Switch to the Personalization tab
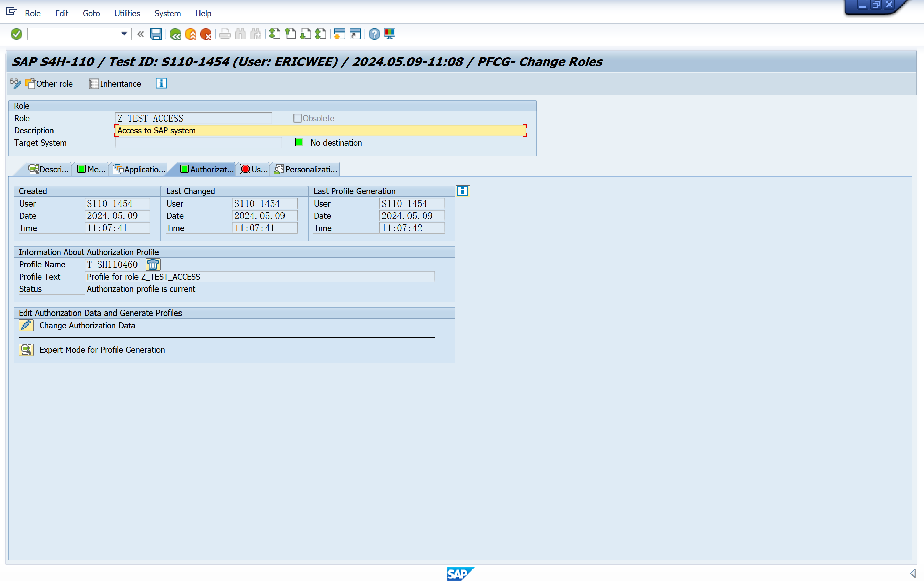This screenshot has height=581, width=924. tap(306, 169)
